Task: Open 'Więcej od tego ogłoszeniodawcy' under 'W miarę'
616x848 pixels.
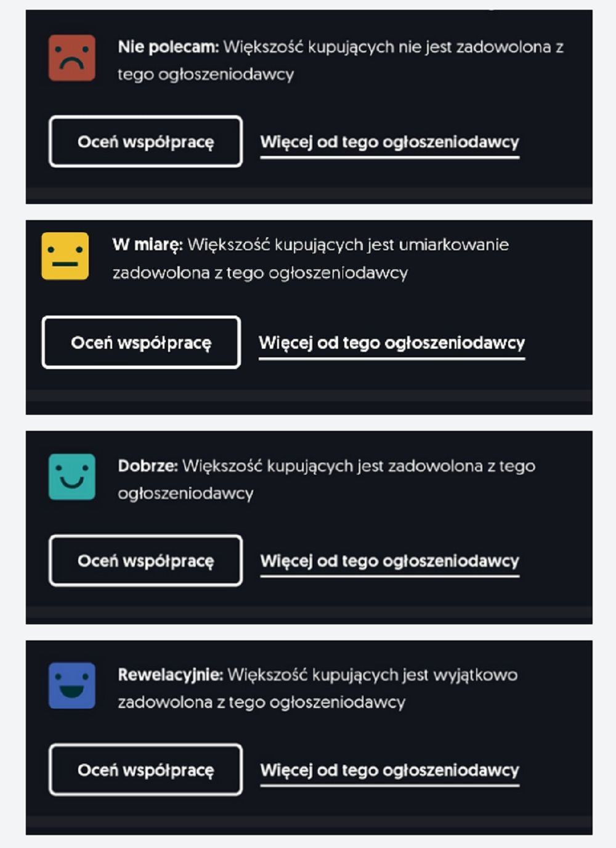Action: [391, 343]
